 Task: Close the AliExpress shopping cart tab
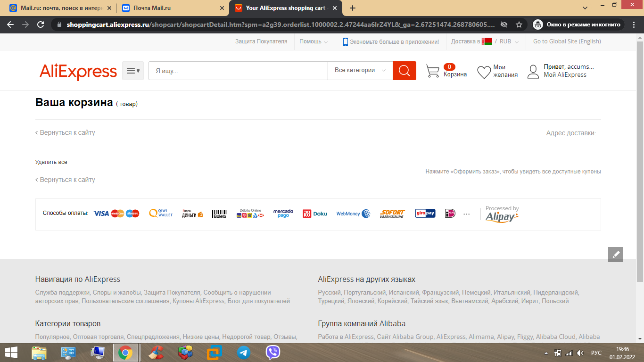pos(334,8)
